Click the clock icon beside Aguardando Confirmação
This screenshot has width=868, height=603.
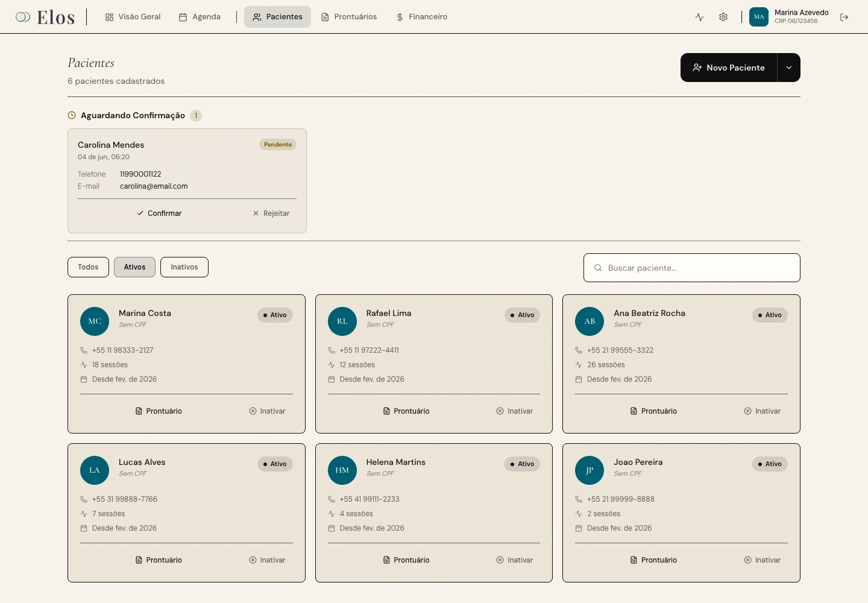72,115
